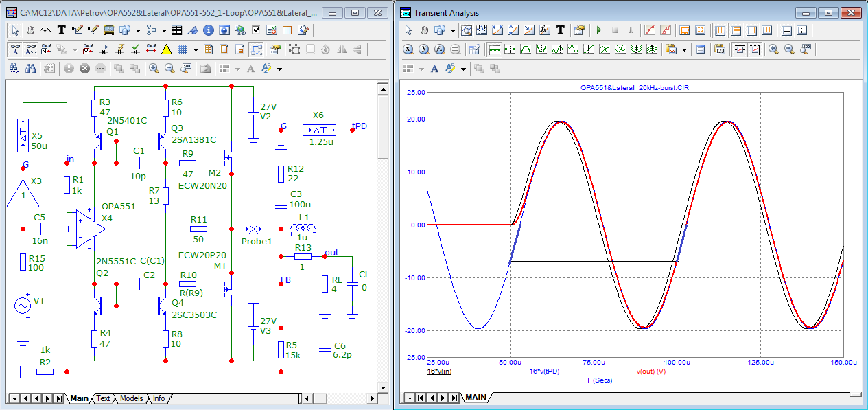
Task: Select the Peak cursor function icon in plot toolbar
Action: tap(526, 49)
